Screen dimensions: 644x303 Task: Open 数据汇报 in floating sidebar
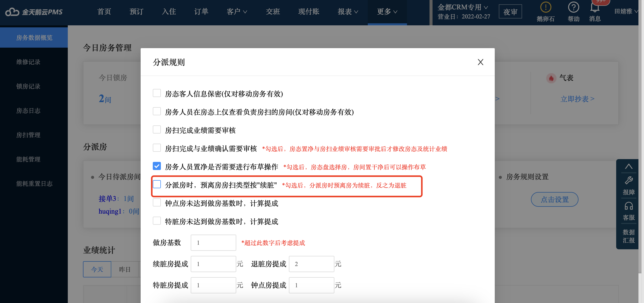pyautogui.click(x=629, y=236)
